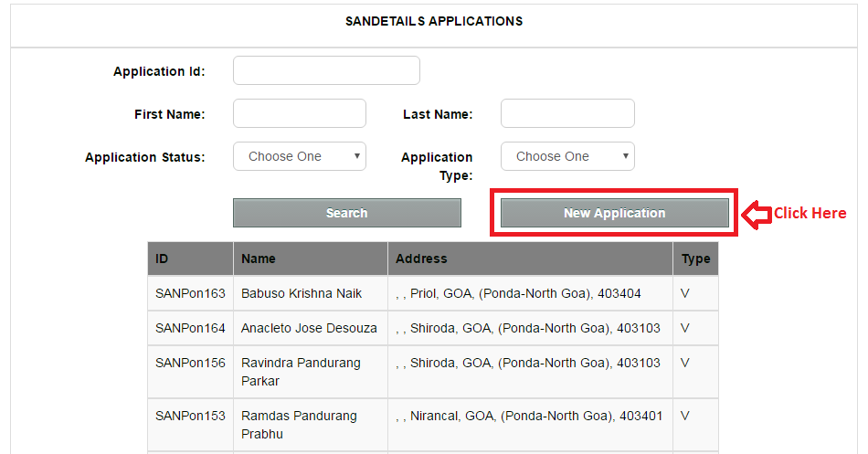Click the ID column header
Image resolution: width=868 pixels, height=454 pixels.
coord(190,259)
